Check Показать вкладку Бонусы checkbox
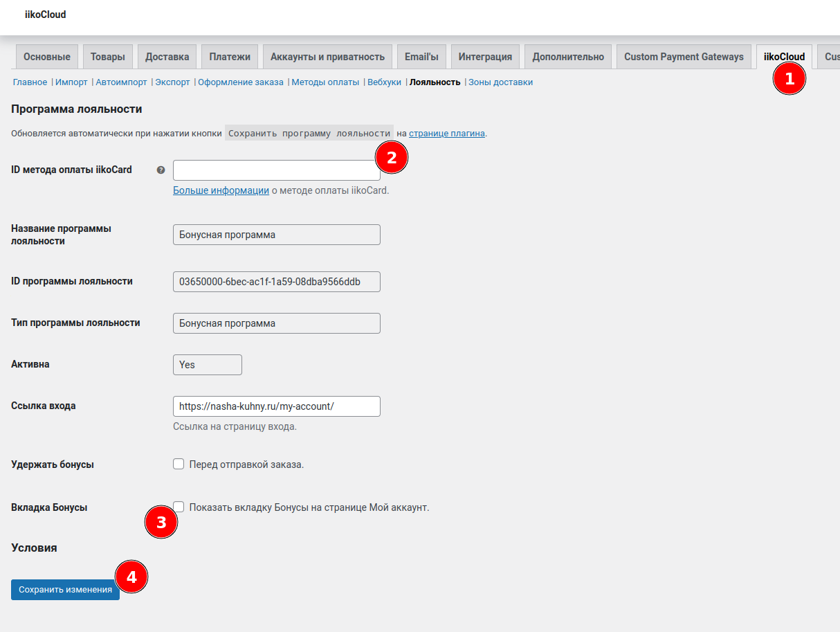 coord(180,507)
